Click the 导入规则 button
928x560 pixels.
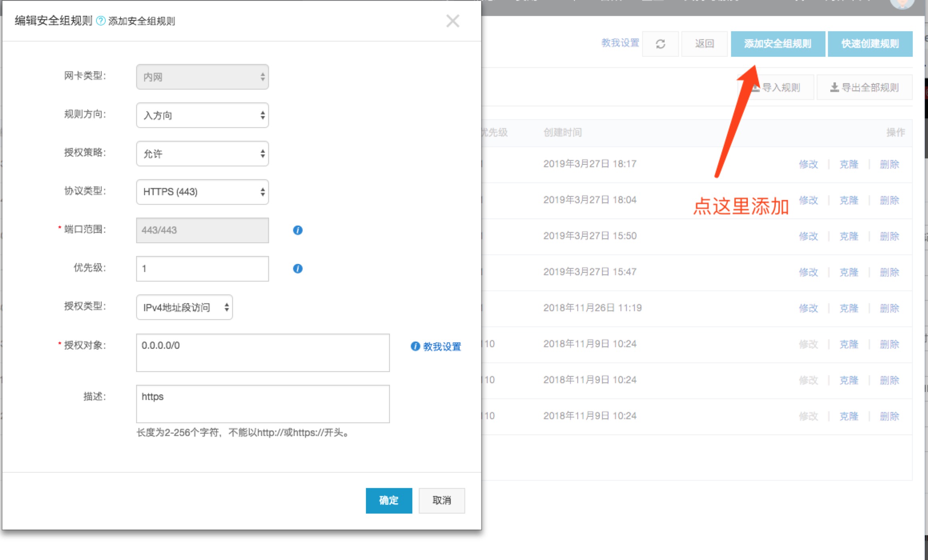click(x=776, y=87)
